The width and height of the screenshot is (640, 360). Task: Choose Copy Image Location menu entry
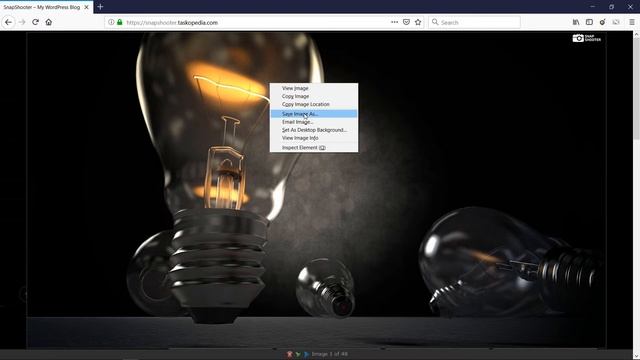point(314,104)
